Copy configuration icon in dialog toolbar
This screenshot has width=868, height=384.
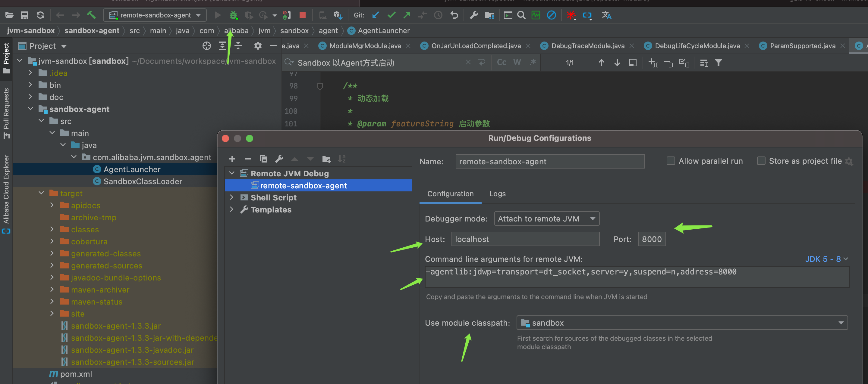click(263, 159)
